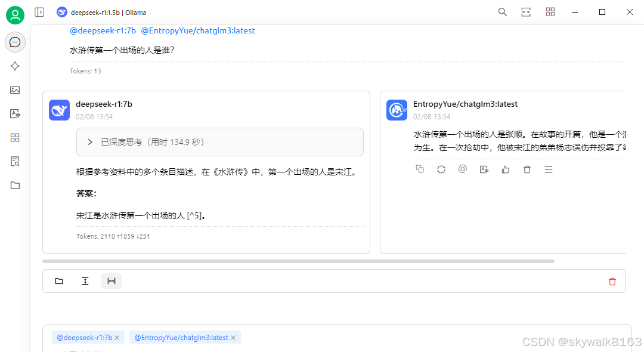
Task: Click the horizontal scrollbar under responses
Action: pyautogui.click(x=298, y=261)
